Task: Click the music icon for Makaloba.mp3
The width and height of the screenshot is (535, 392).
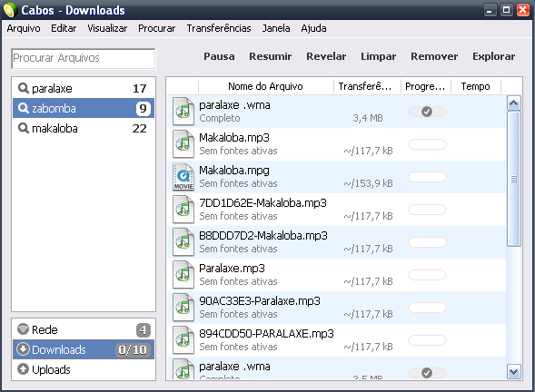Action: coord(183,144)
